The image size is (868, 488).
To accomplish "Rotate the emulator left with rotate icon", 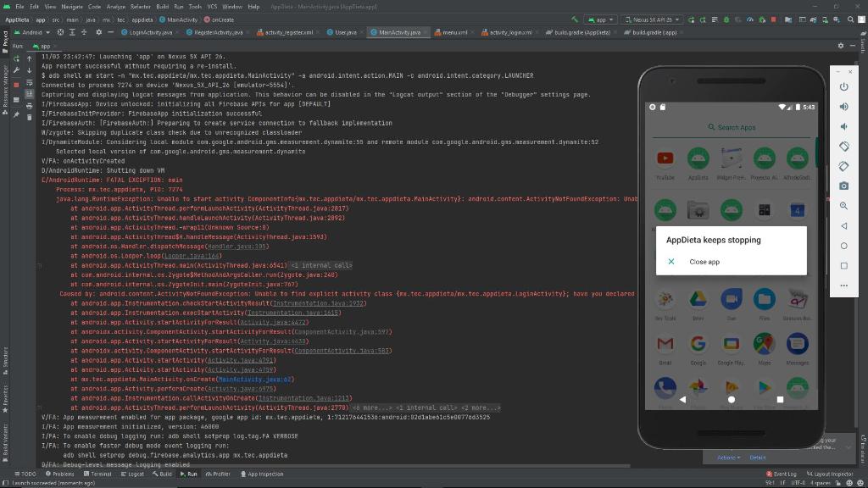I will pyautogui.click(x=845, y=144).
